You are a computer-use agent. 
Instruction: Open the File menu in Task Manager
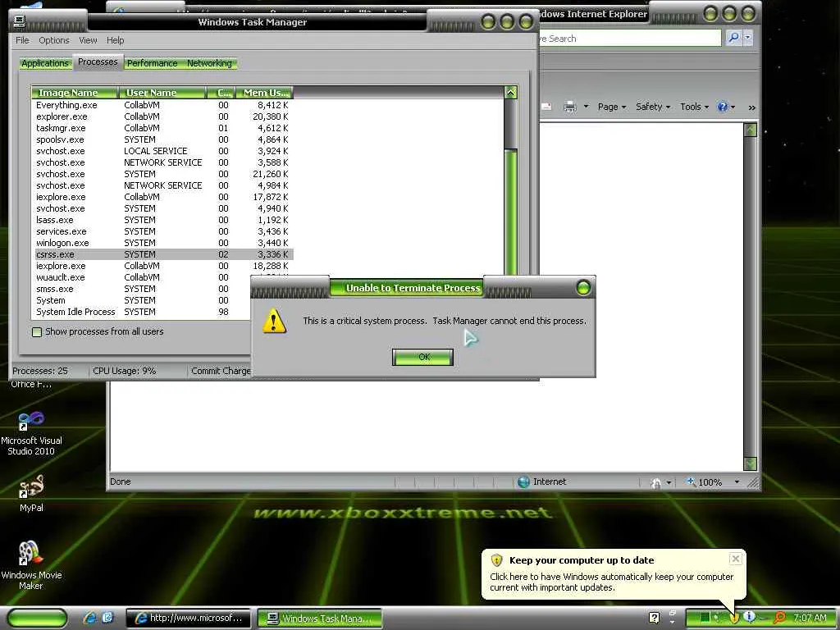coord(22,40)
